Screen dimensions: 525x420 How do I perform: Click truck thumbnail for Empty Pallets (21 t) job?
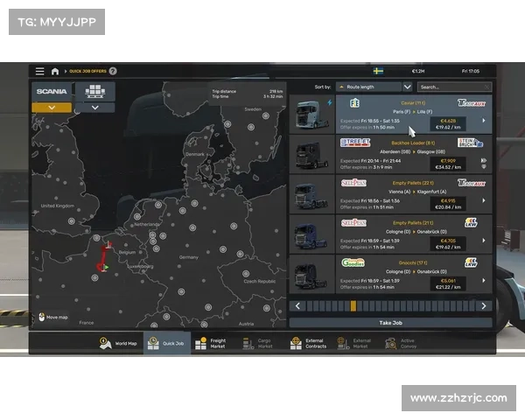coord(311,234)
